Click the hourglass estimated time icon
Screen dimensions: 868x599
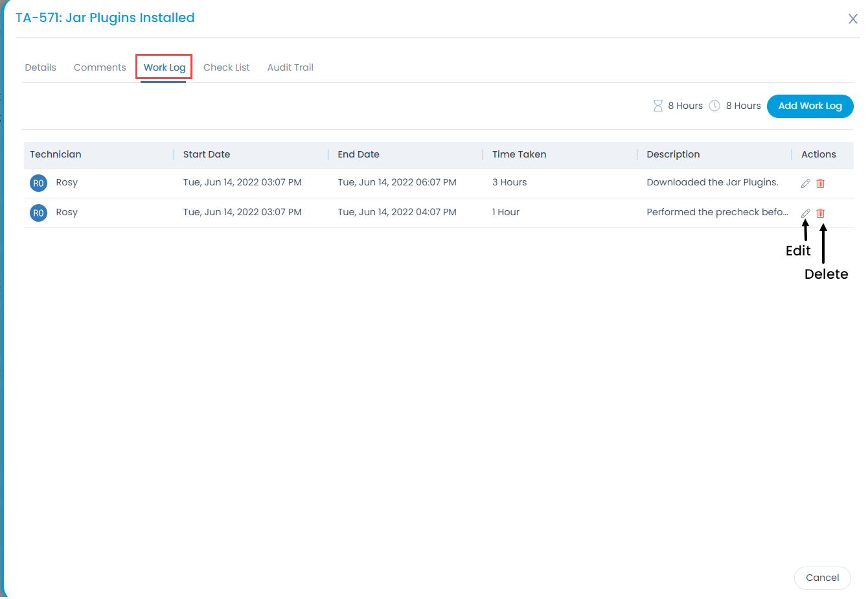click(658, 106)
